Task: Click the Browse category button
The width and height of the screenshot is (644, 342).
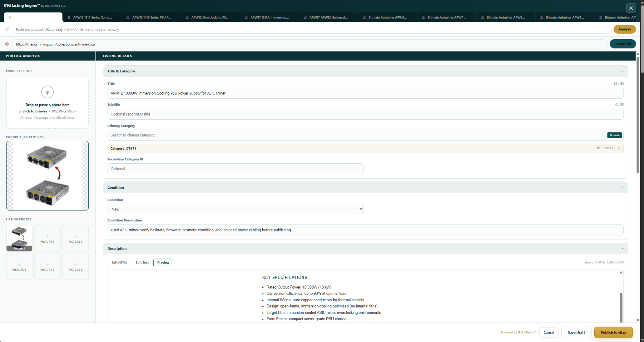Action: pyautogui.click(x=614, y=135)
